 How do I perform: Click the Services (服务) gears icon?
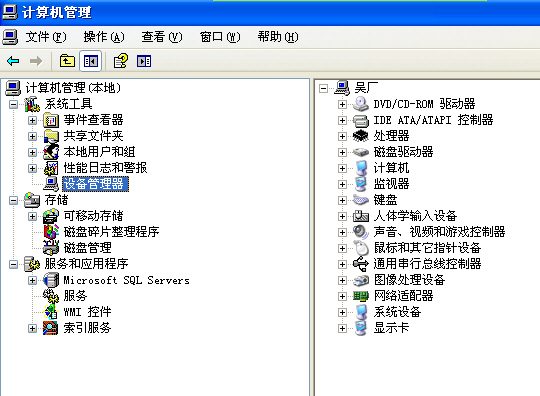coord(51,296)
